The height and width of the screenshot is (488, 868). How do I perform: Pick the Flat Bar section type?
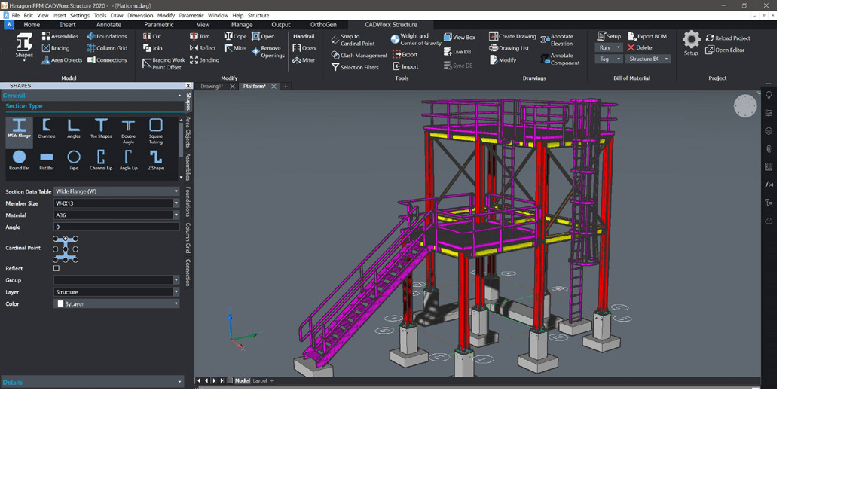pos(47,160)
